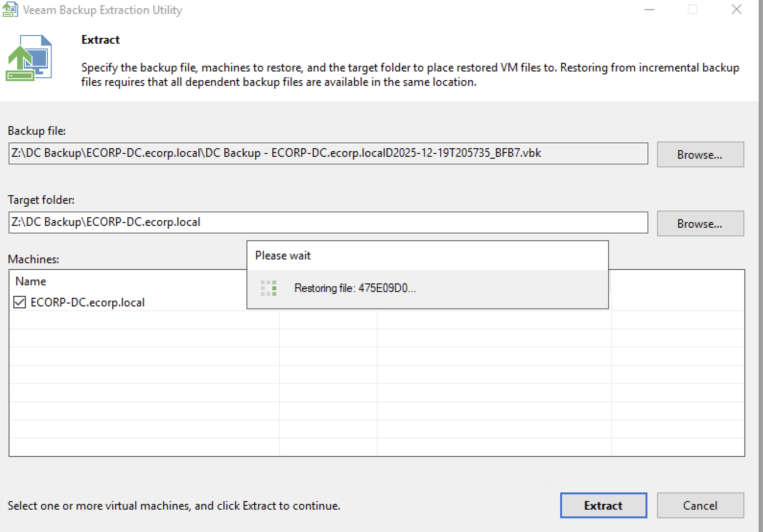
Task: Click the Name column header
Action: [x=31, y=281]
